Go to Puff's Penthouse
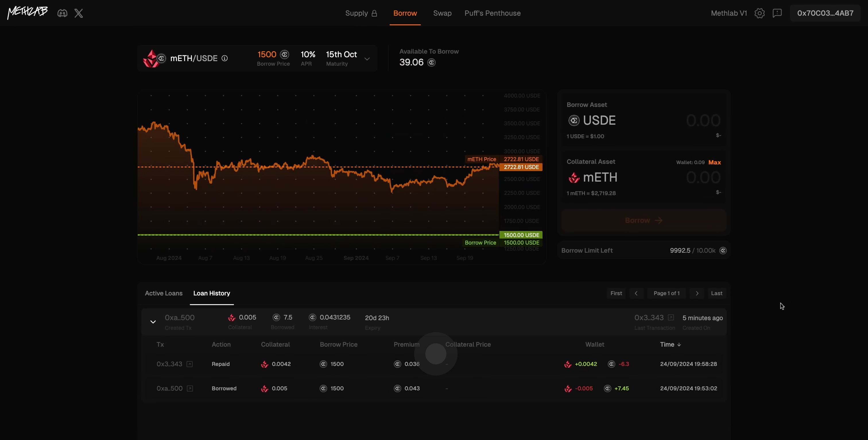The width and height of the screenshot is (868, 440). click(492, 13)
